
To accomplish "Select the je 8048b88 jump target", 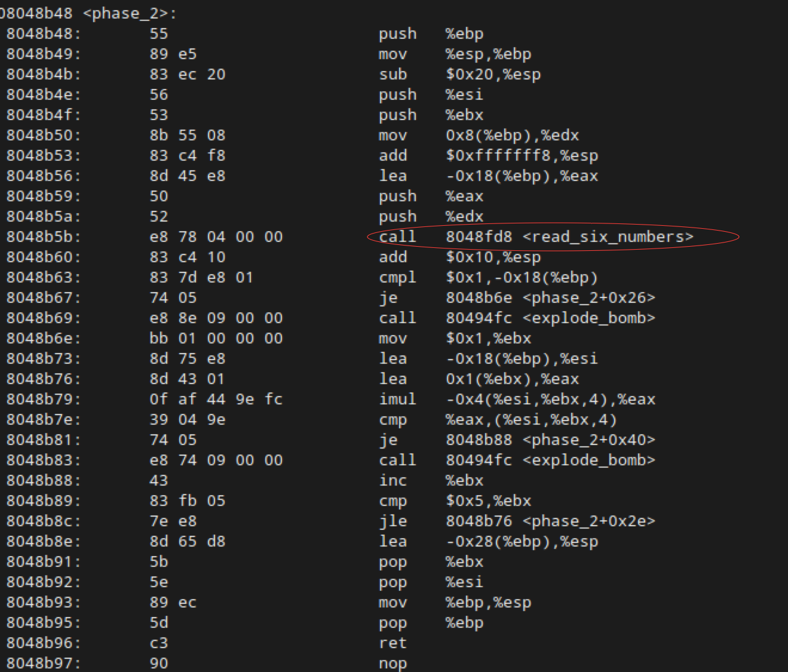I will click(550, 440).
